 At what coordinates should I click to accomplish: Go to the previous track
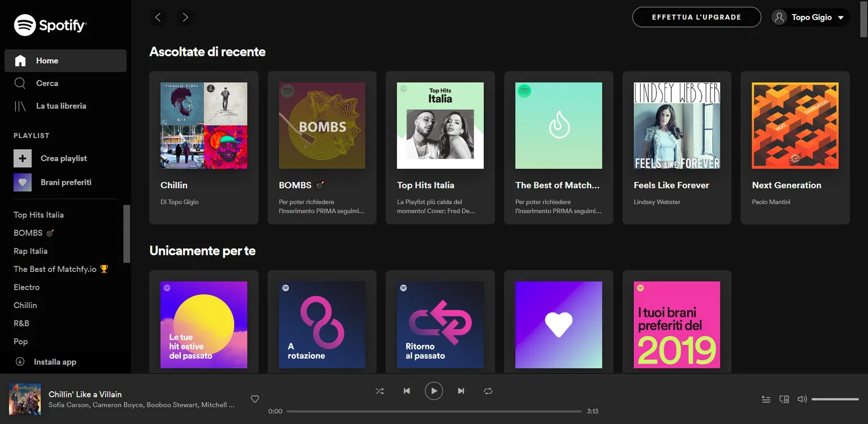tap(406, 391)
